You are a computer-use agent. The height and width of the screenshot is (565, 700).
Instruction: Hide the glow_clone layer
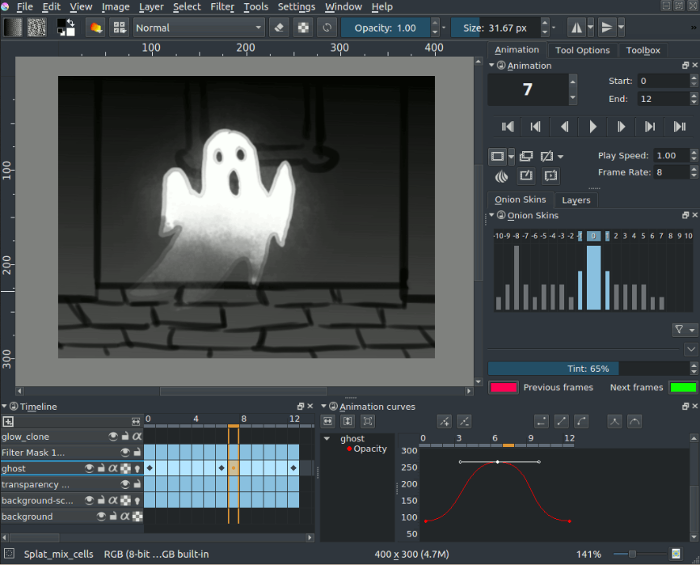point(113,437)
